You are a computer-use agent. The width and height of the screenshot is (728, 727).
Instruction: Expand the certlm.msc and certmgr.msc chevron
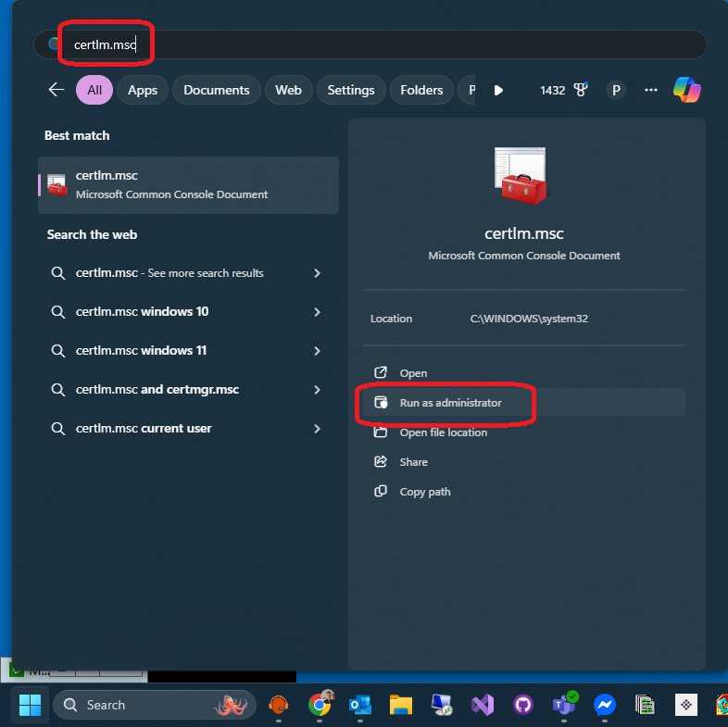pos(317,390)
